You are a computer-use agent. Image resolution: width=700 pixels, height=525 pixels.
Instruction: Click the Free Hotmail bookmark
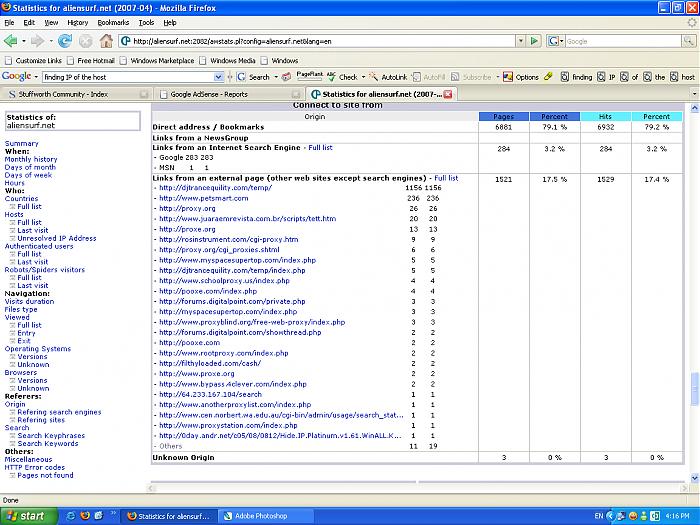pos(91,60)
